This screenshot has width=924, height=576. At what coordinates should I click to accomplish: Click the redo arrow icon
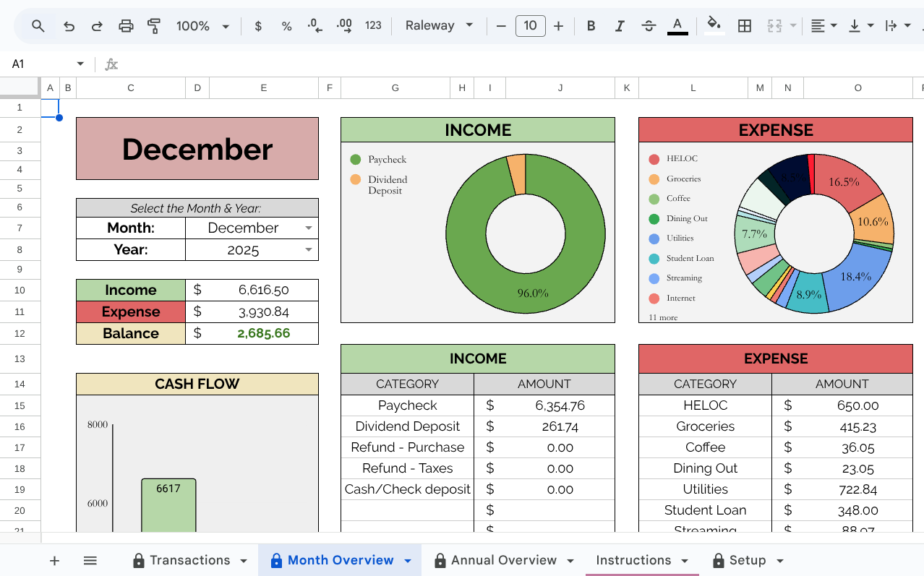[97, 26]
